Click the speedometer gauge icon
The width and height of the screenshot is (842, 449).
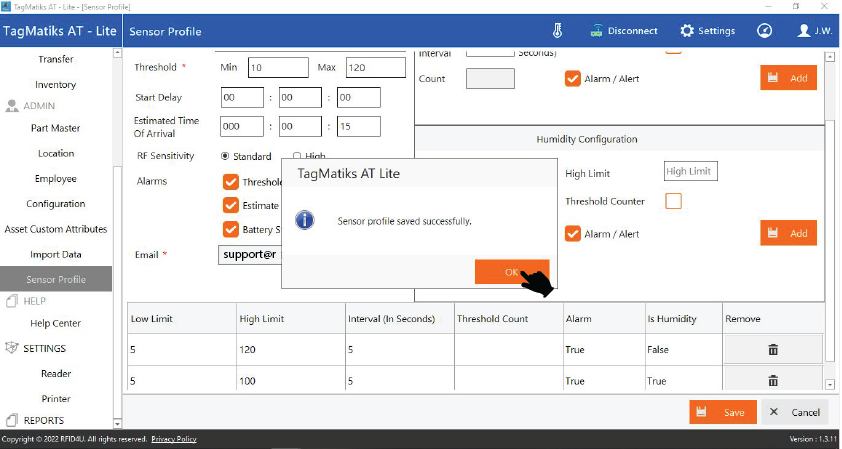(764, 30)
